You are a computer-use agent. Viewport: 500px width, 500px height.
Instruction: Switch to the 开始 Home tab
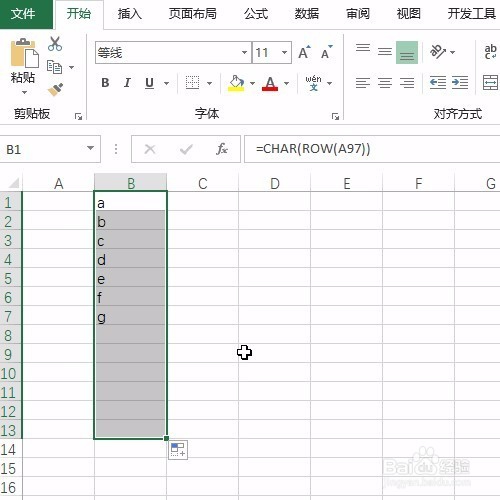pos(79,14)
